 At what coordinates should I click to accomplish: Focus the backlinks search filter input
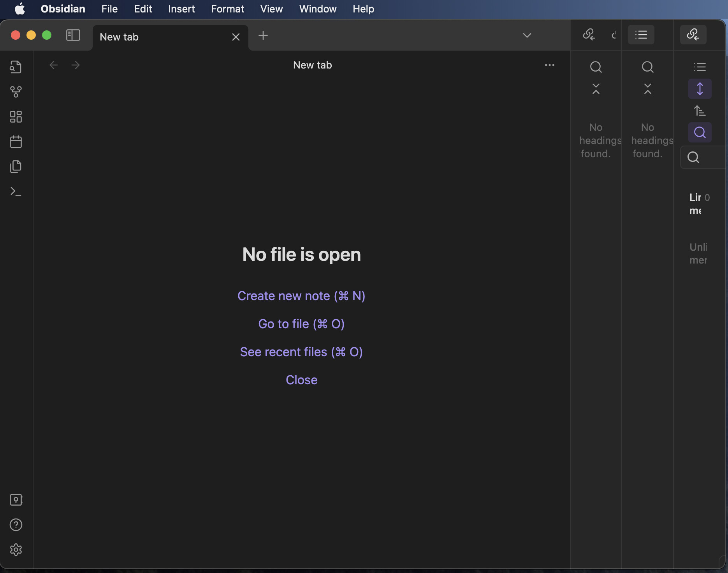704,157
